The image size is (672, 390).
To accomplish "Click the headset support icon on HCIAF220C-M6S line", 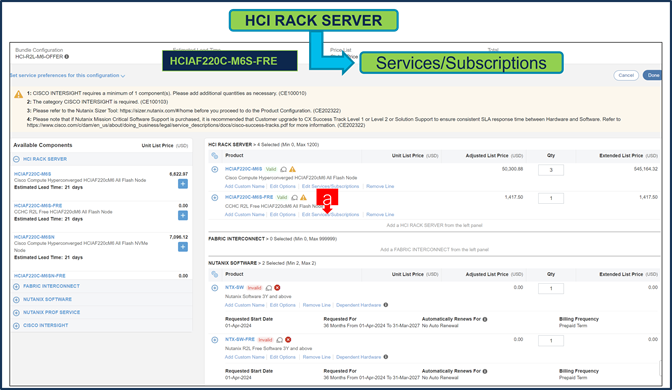I will click(x=283, y=169).
